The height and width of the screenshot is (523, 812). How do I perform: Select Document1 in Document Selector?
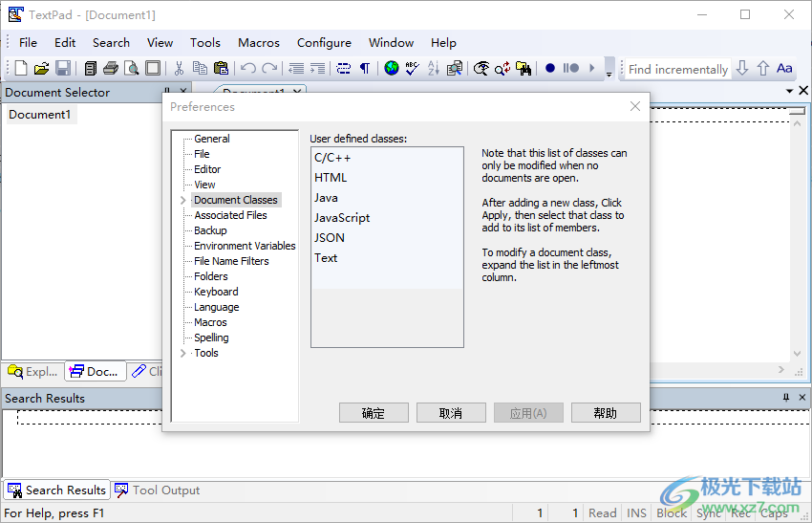click(x=40, y=115)
